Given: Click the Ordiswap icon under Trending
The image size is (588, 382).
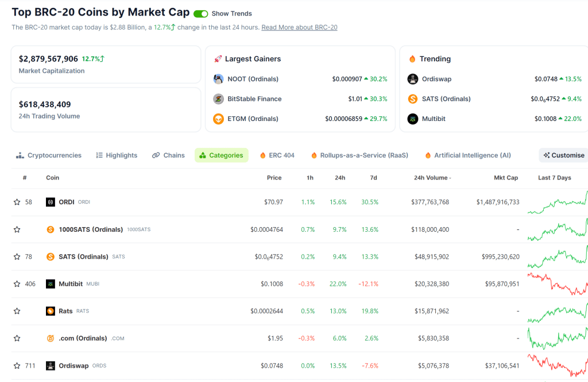Looking at the screenshot, I should [412, 79].
